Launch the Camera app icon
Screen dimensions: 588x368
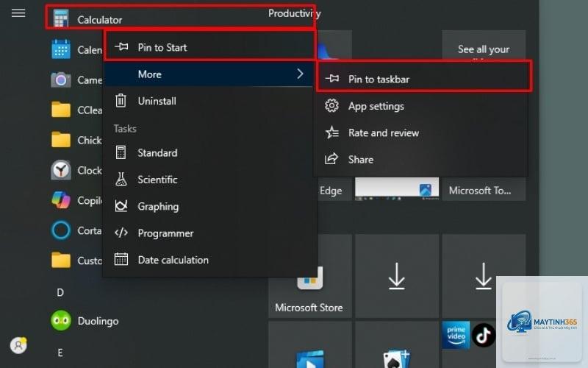click(x=61, y=79)
